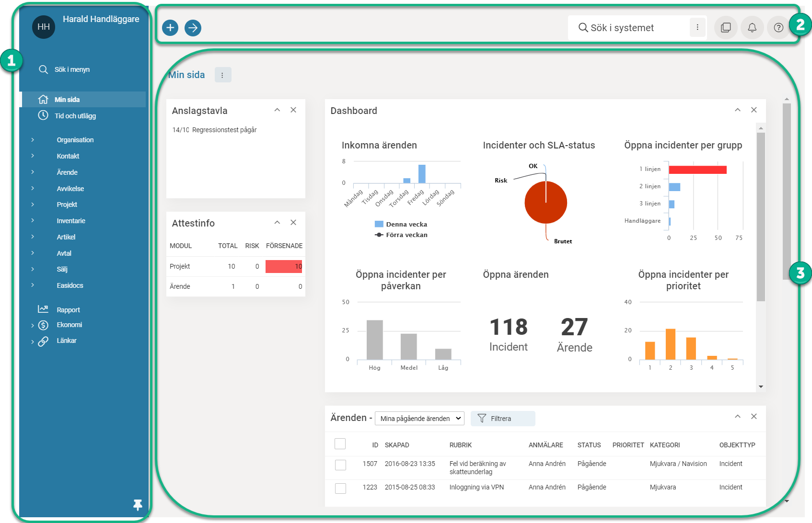The height and width of the screenshot is (523, 812).
Task: Close the Anslagstavla widget
Action: pyautogui.click(x=293, y=110)
